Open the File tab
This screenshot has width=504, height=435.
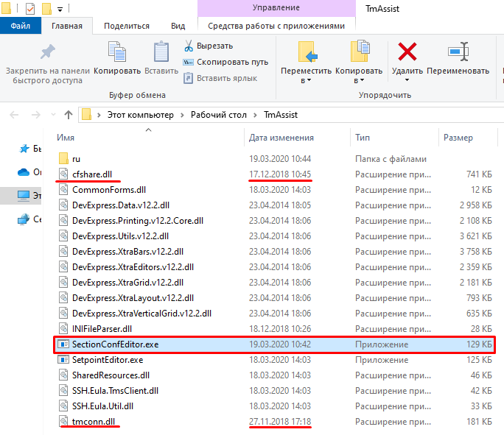[20, 26]
